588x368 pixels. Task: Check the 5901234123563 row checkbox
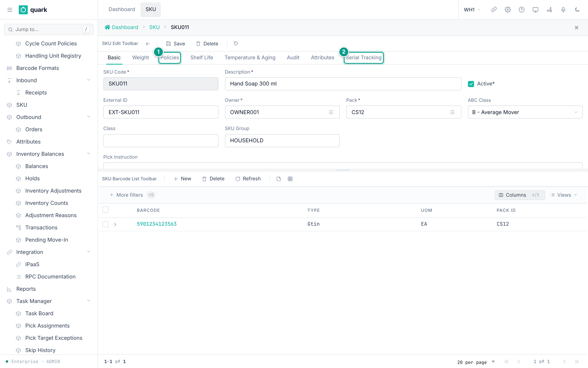105,224
